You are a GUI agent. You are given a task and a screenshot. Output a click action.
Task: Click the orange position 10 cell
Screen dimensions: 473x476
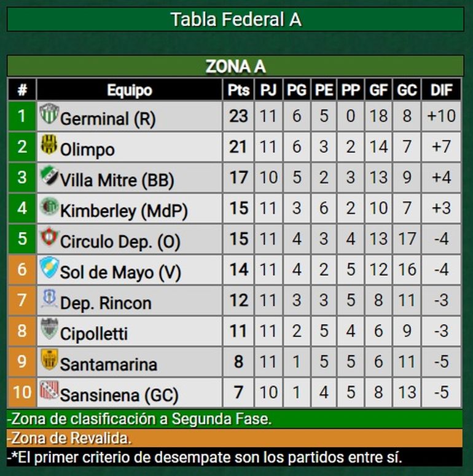tap(22, 392)
